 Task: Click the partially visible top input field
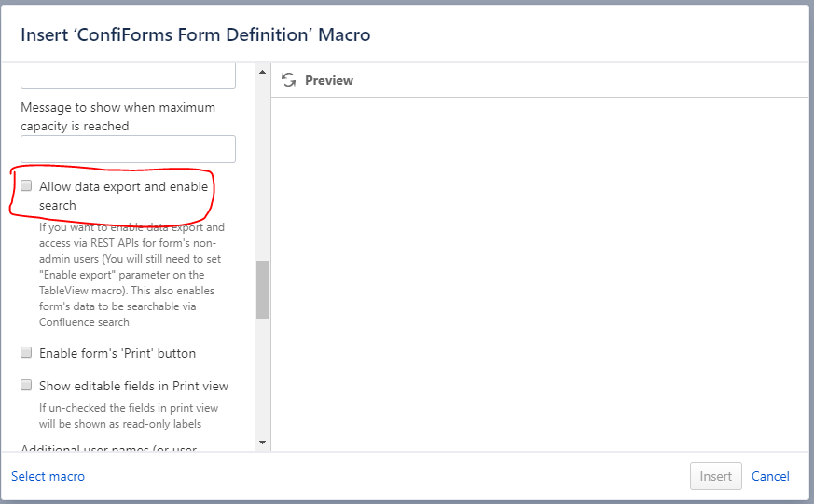(129, 75)
